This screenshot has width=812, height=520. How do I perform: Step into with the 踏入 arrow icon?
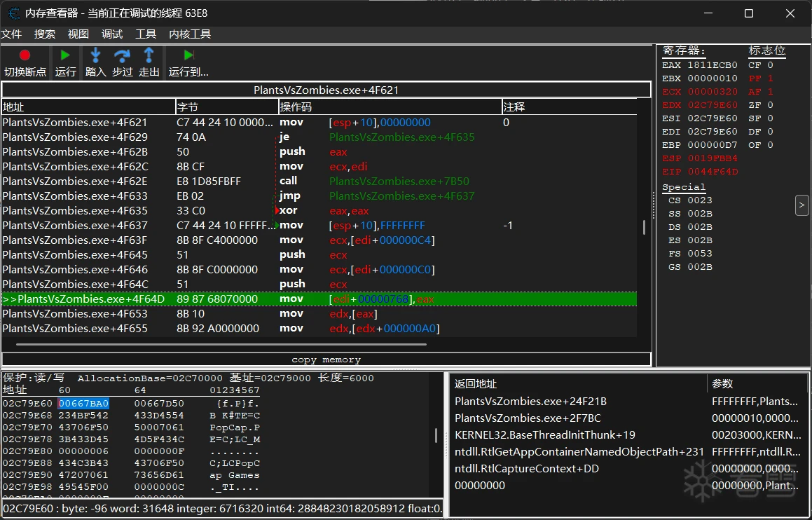point(95,55)
